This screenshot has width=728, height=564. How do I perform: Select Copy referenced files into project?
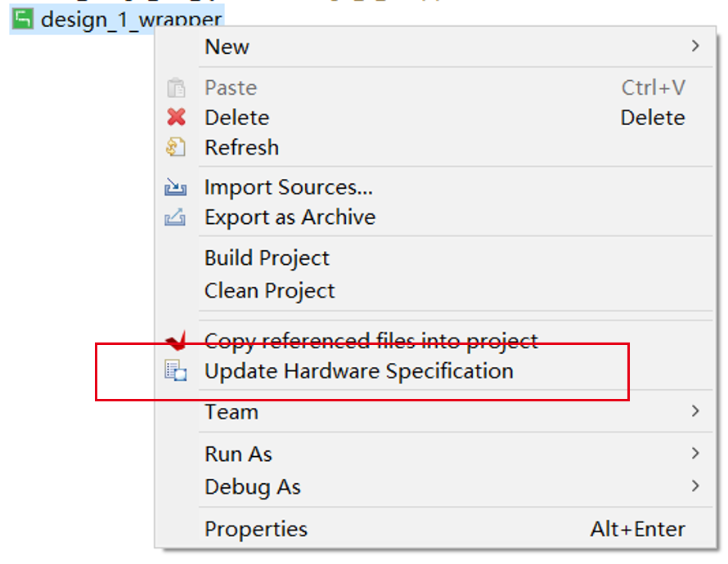coord(371,340)
